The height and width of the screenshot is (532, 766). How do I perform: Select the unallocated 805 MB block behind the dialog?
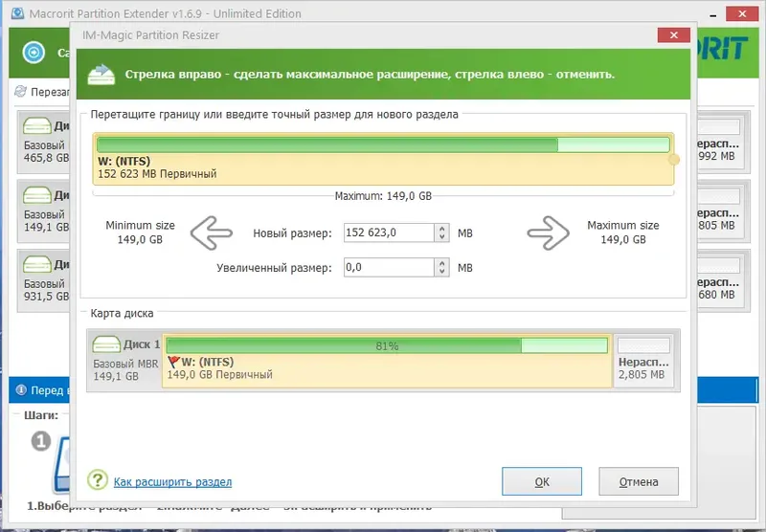pos(721,211)
